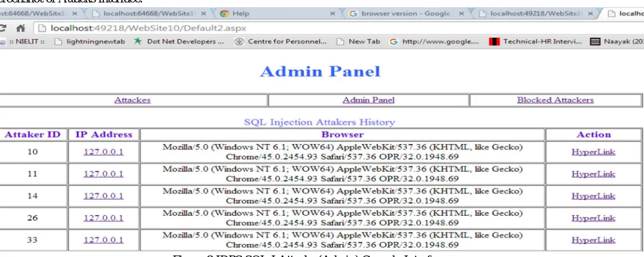644x257 pixels.
Task: Click the Action column header
Action: (x=593, y=134)
